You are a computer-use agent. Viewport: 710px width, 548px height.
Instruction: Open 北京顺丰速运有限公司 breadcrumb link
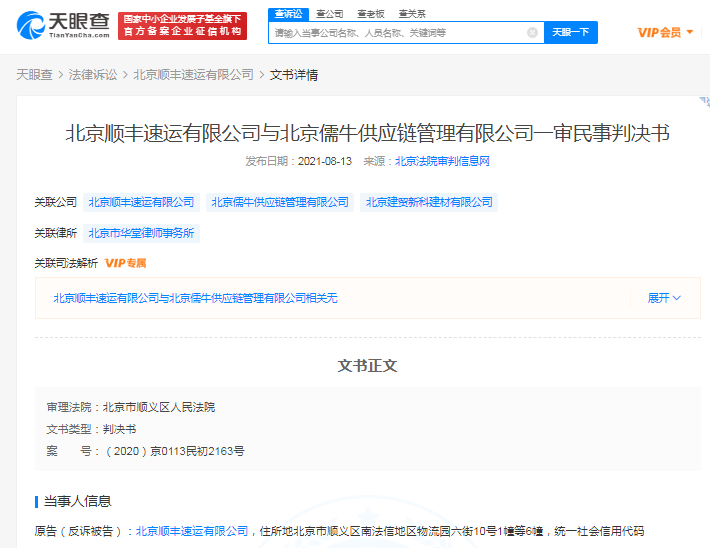193,75
